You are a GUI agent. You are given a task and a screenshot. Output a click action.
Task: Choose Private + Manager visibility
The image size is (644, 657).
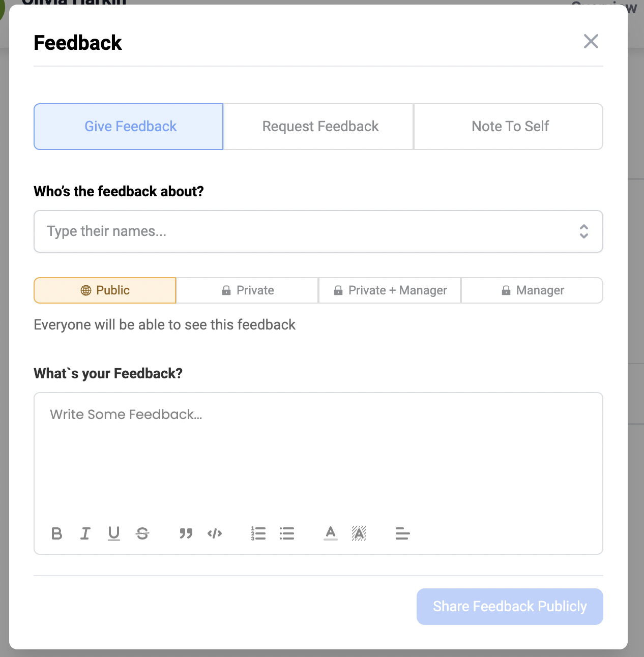[x=390, y=290]
